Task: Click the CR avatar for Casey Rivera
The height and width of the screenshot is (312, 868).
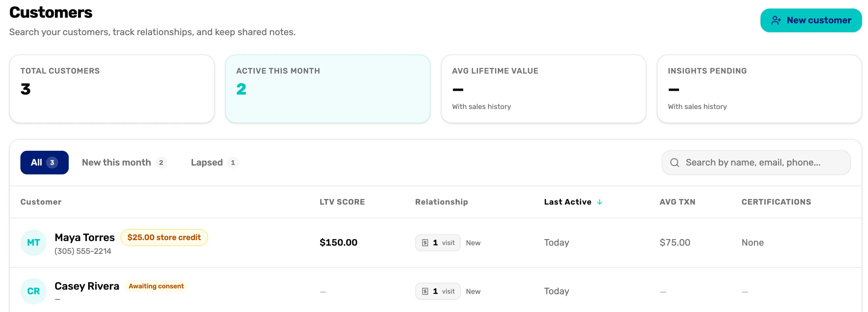Action: click(33, 291)
